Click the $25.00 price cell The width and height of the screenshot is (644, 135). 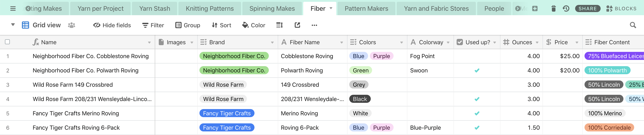(563, 56)
